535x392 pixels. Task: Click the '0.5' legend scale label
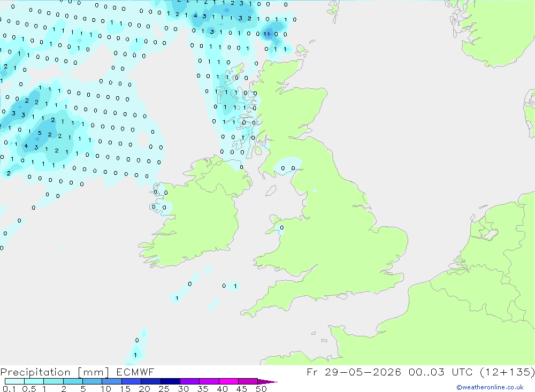(29, 389)
